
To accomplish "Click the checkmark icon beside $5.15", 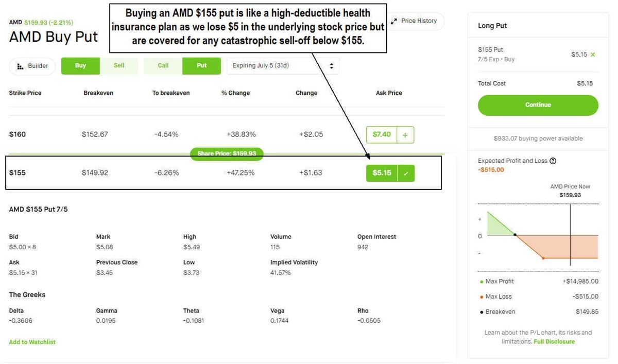I will pos(405,174).
